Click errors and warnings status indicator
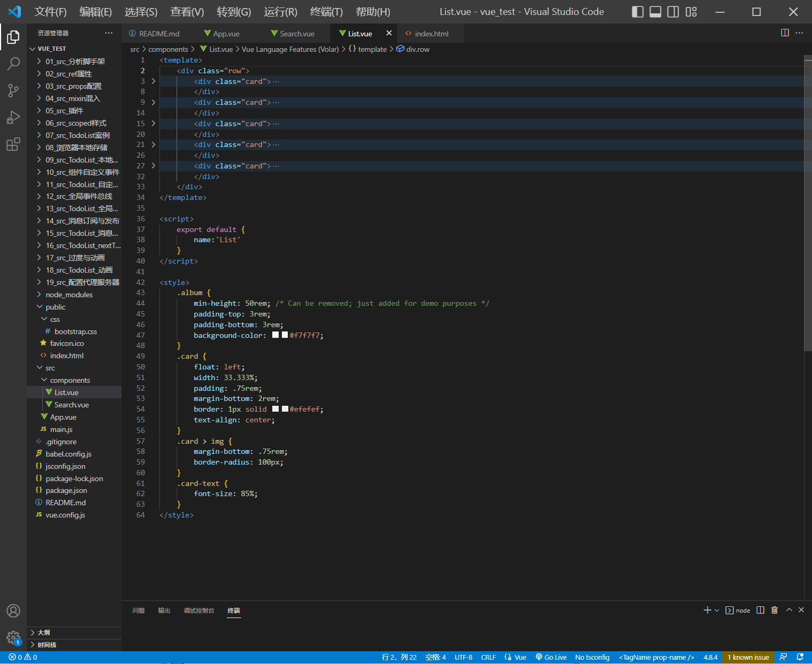The height and width of the screenshot is (664, 812). click(23, 657)
